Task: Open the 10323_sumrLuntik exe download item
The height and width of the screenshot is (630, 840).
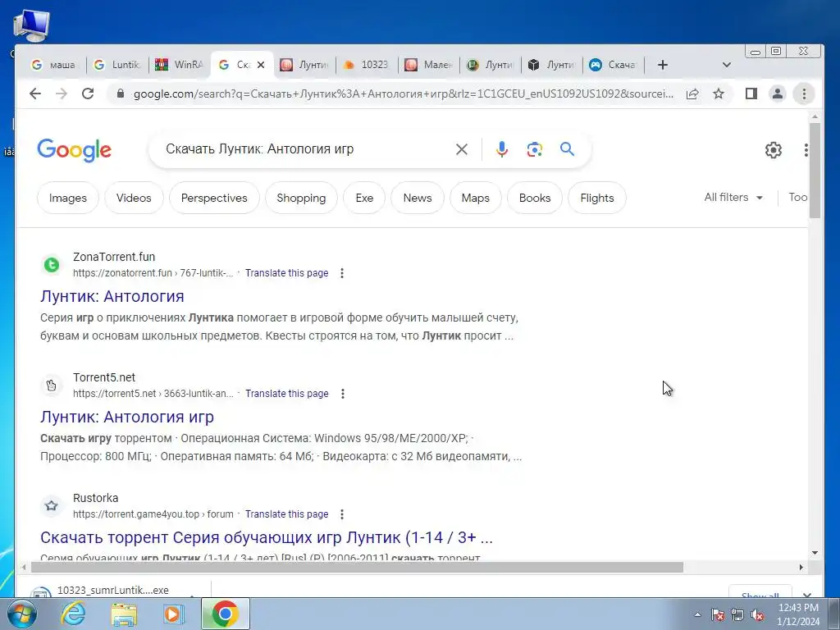Action: 112,590
